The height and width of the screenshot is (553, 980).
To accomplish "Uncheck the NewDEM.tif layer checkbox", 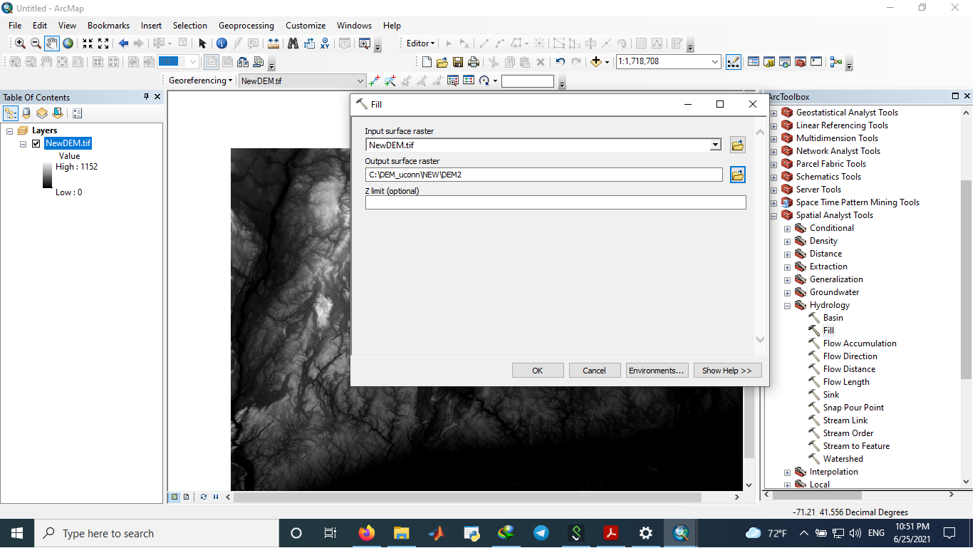I will coord(36,143).
